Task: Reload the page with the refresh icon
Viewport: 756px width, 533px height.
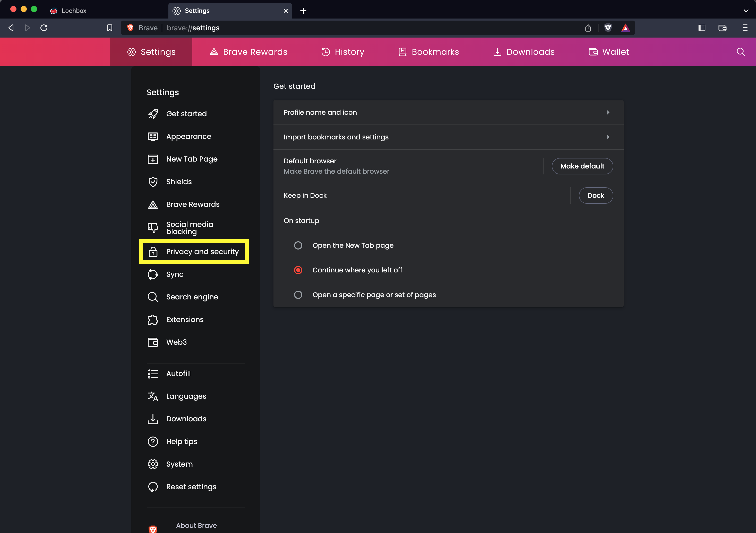Action: 44,28
